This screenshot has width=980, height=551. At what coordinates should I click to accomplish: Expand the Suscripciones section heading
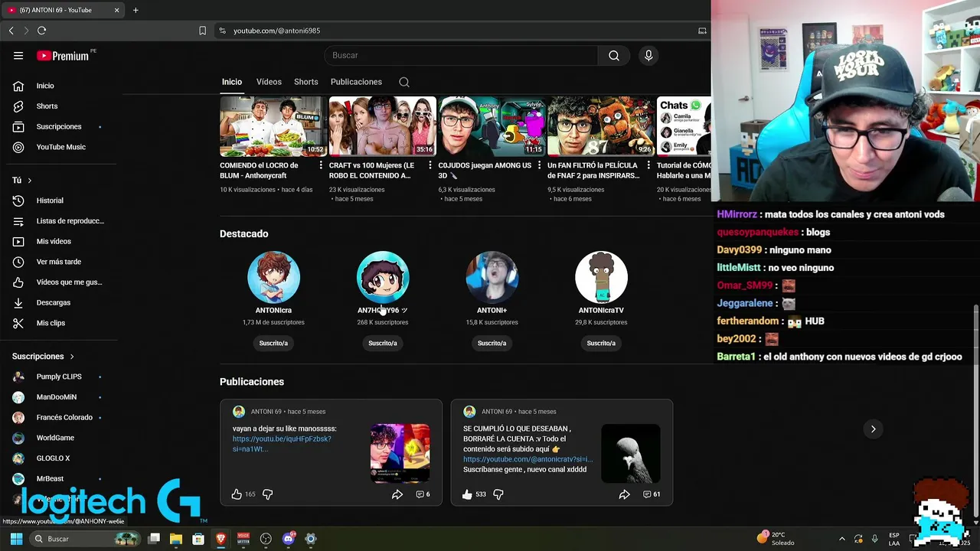(43, 357)
